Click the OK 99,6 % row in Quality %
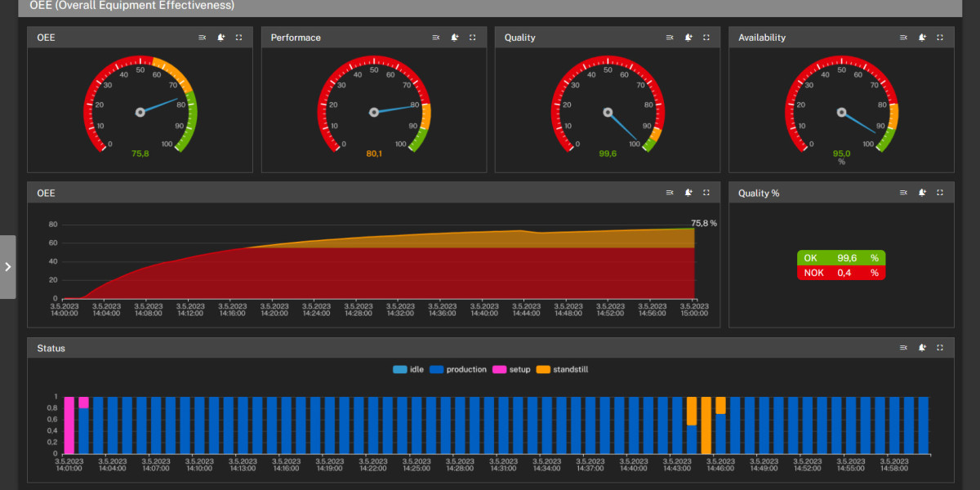 (841, 257)
